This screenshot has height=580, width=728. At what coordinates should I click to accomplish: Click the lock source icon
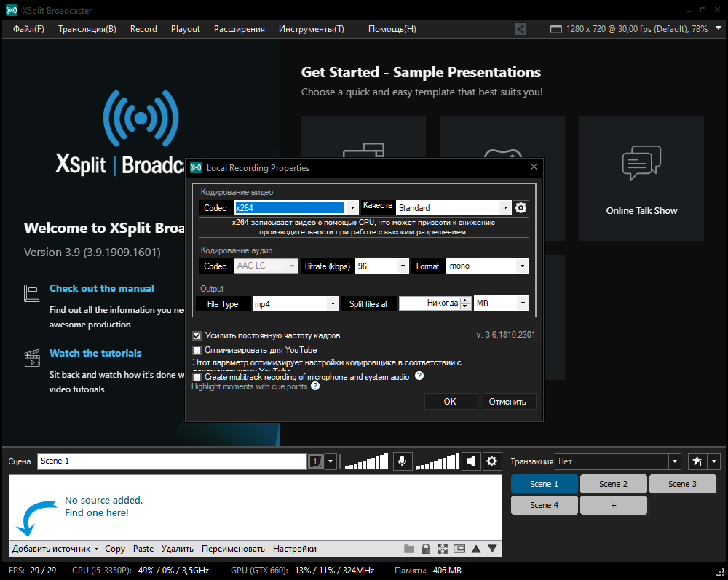pos(426,549)
